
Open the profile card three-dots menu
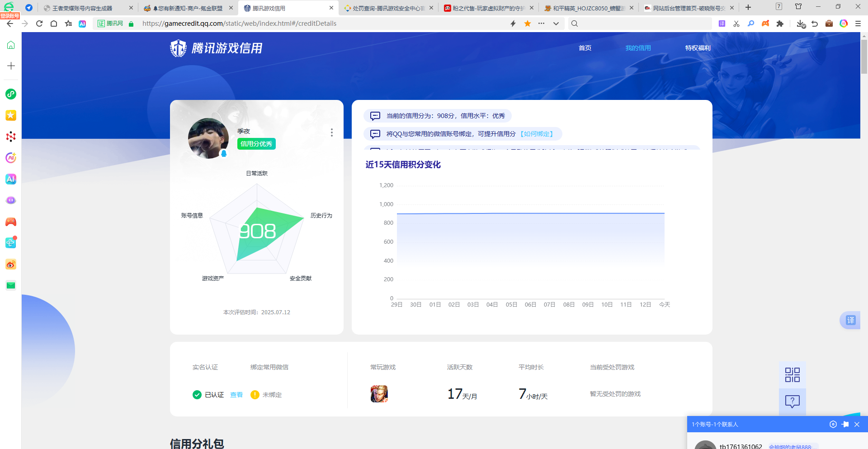click(331, 132)
